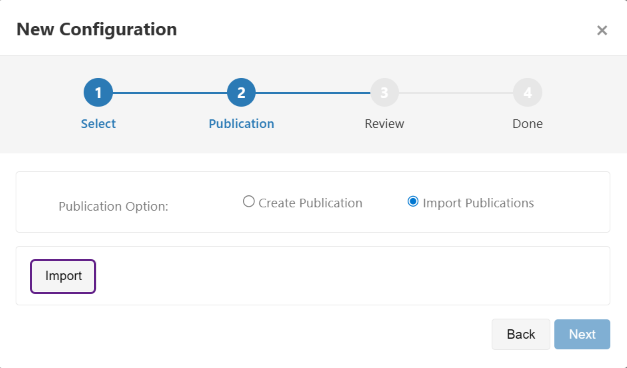Go back with the Back button
Image resolution: width=627 pixels, height=368 pixels.
tap(521, 334)
